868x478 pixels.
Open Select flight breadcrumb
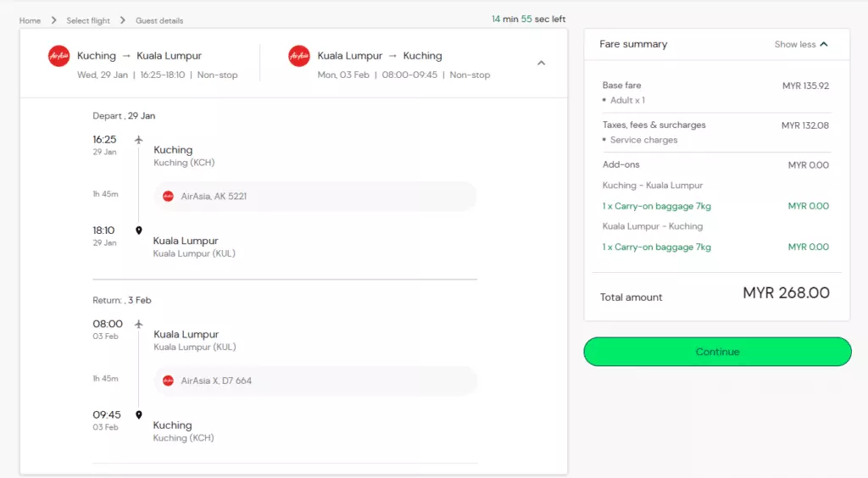(87, 20)
